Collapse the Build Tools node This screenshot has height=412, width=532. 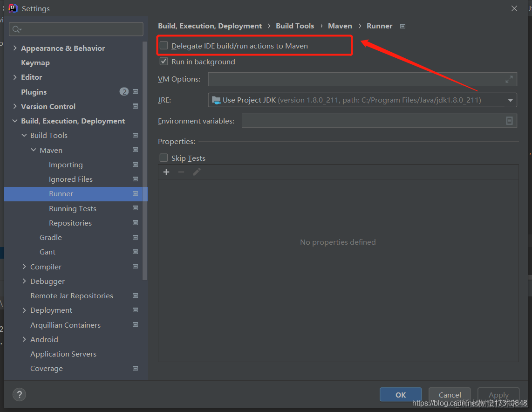(24, 136)
